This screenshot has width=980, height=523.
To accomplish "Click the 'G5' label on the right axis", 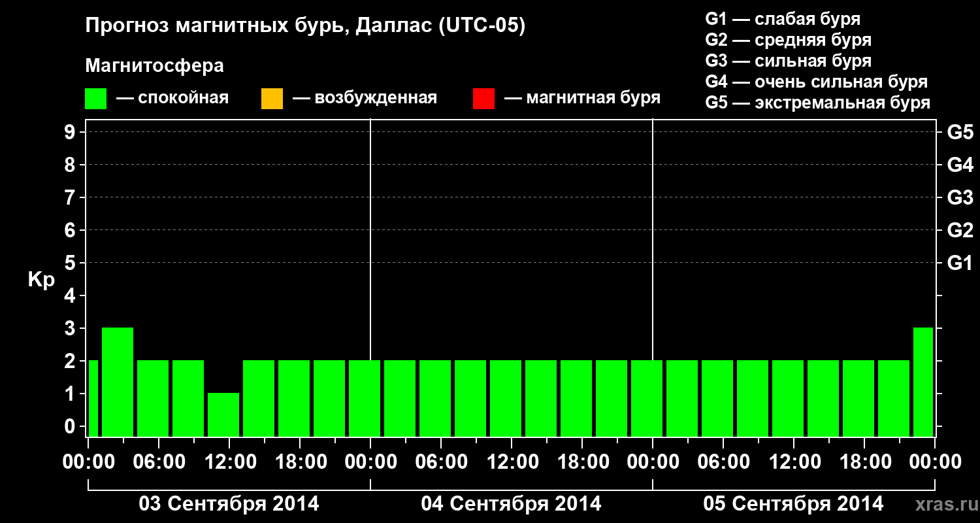I will [x=960, y=132].
